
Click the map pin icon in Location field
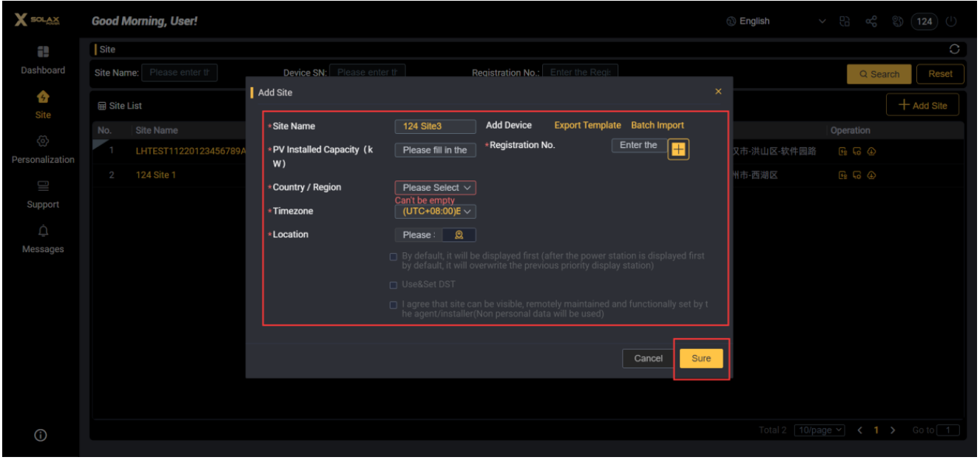(459, 235)
